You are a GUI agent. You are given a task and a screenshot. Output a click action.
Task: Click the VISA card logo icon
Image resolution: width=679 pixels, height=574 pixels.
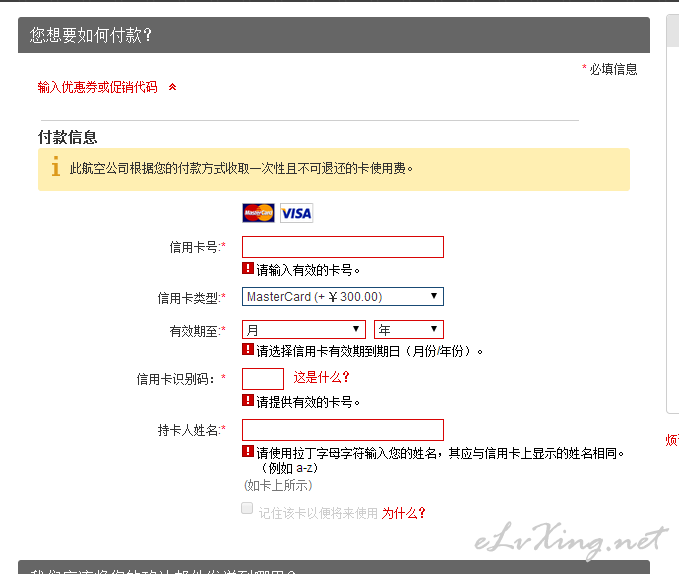[296, 213]
